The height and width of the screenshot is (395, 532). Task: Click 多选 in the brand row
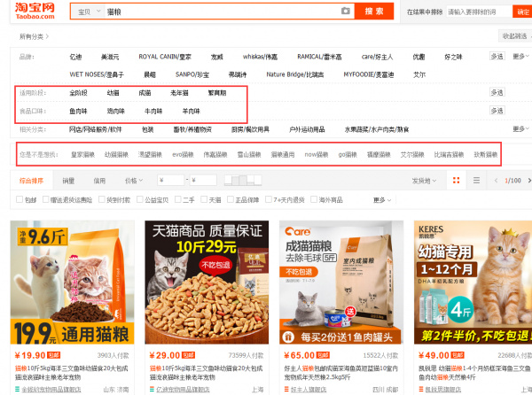click(497, 56)
